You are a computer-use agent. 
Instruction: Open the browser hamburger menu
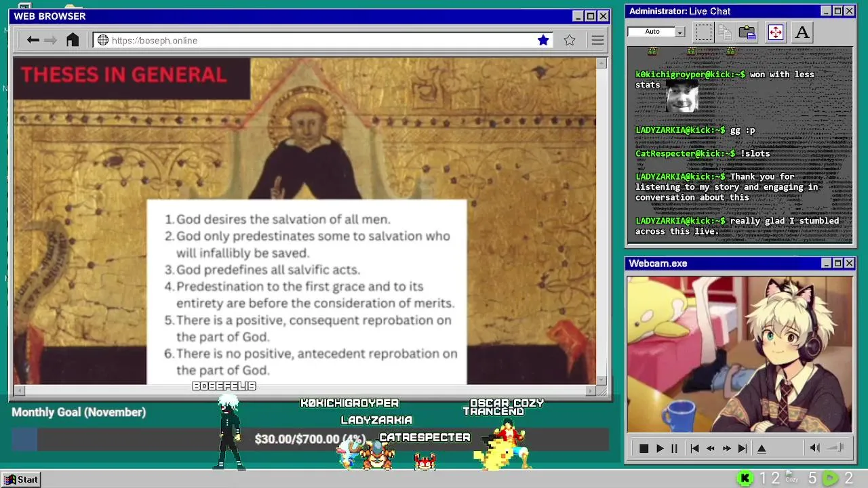[x=597, y=41]
